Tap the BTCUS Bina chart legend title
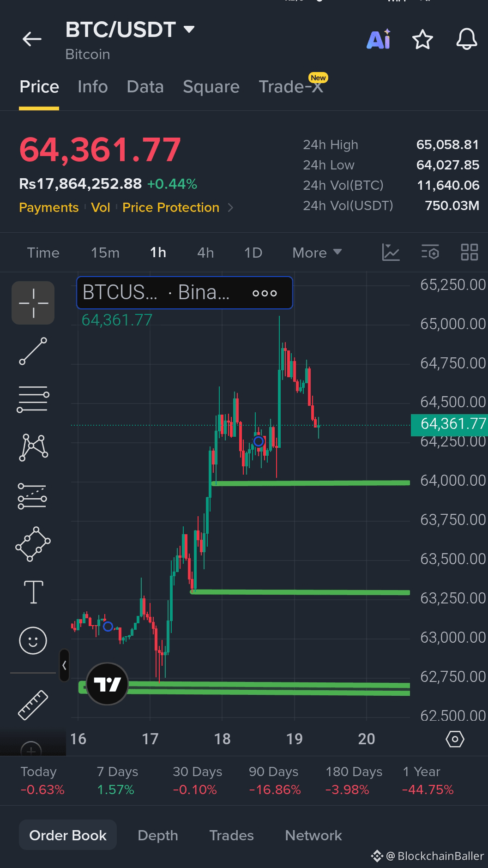The height and width of the screenshot is (868, 488). coord(156,293)
